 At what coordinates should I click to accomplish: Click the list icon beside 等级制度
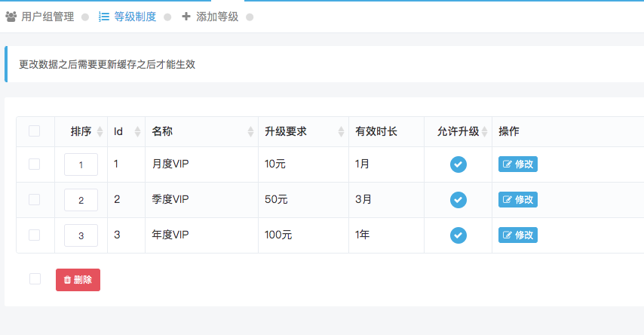point(104,17)
